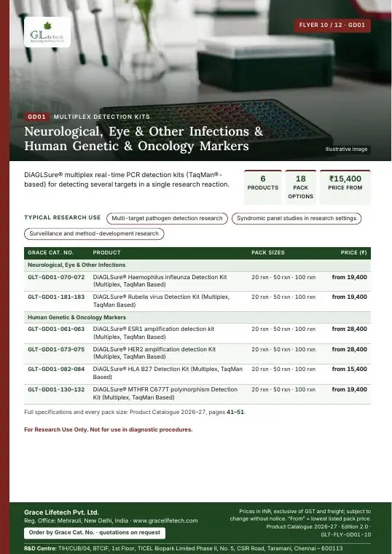392x554 pixels.
Task: Click catalogue number GLT-GD01-073-075
Action: (56, 349)
